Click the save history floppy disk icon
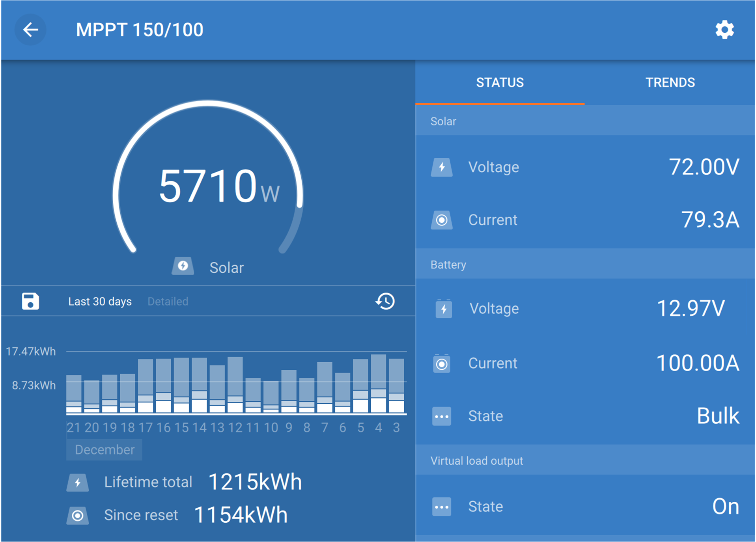The height and width of the screenshot is (542, 756). click(x=30, y=301)
